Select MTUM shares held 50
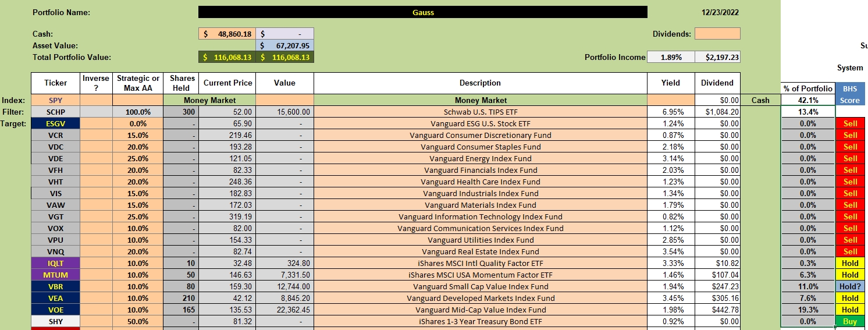The image size is (868, 330). pyautogui.click(x=181, y=275)
